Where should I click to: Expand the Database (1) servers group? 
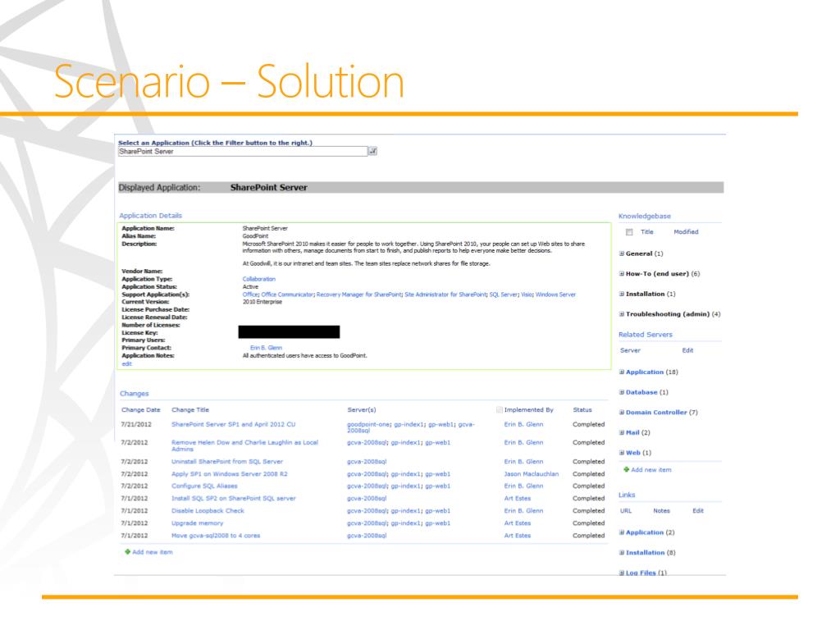622,392
